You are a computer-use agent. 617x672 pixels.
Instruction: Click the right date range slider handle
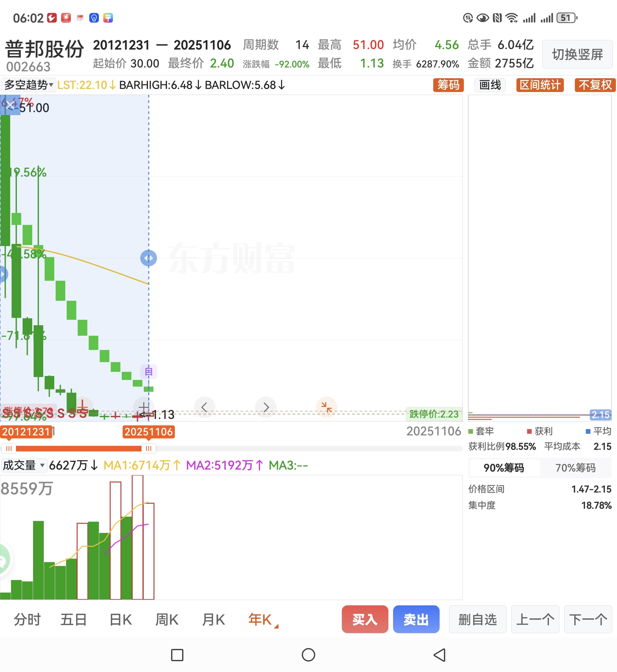coord(148,448)
